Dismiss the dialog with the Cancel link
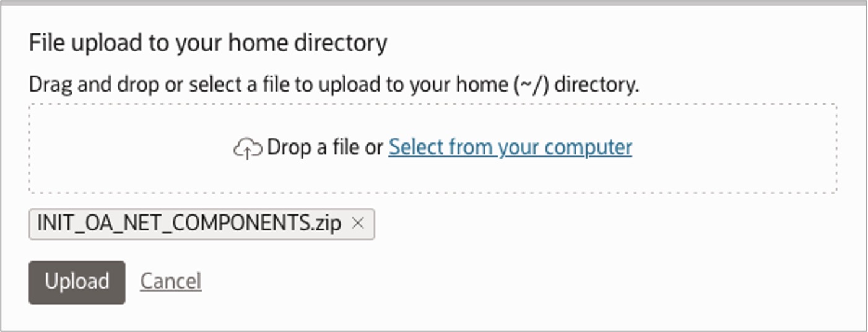The height and width of the screenshot is (332, 868). tap(170, 281)
